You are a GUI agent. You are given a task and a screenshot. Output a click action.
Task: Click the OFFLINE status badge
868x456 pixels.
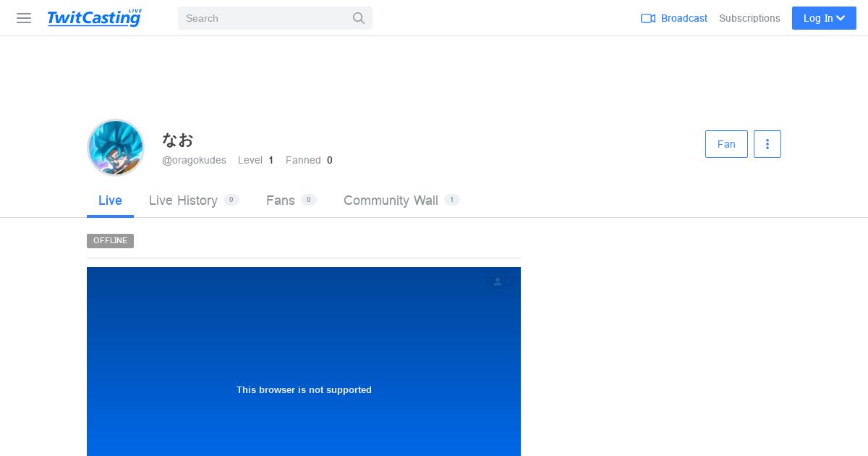click(110, 241)
